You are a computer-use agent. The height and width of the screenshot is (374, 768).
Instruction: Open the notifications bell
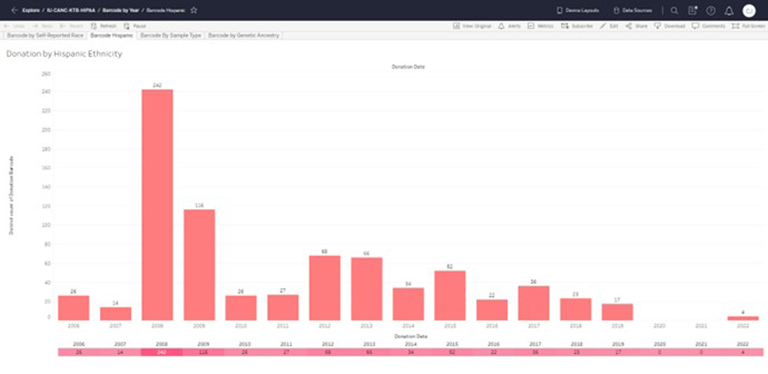(x=729, y=10)
